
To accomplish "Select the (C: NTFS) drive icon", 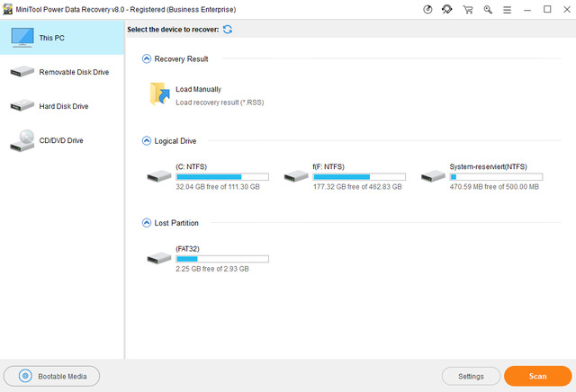I will coord(159,176).
